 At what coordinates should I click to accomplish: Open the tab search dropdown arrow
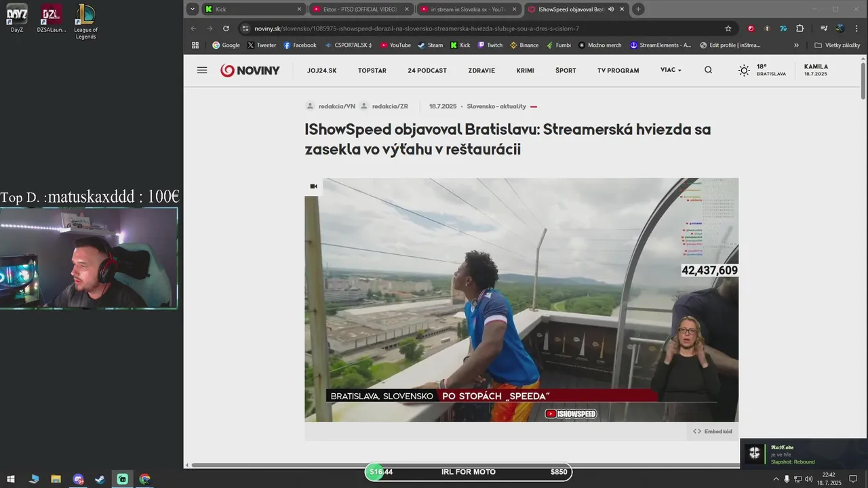click(193, 9)
